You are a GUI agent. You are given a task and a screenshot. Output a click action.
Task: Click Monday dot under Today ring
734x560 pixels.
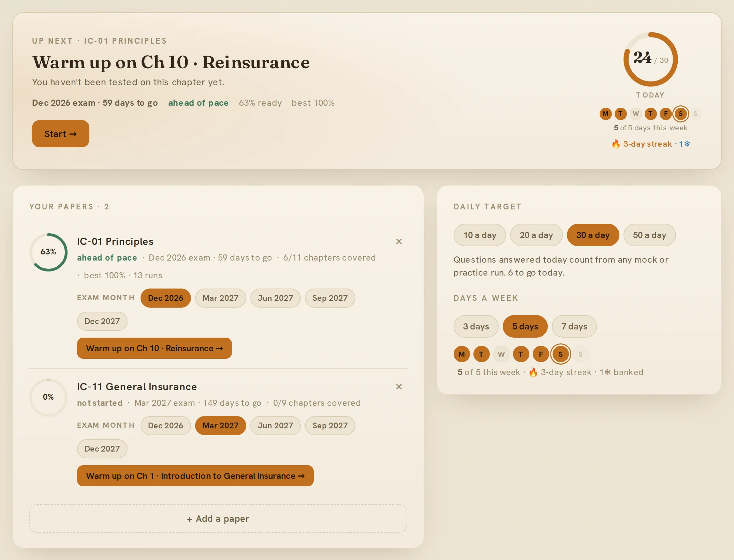606,114
